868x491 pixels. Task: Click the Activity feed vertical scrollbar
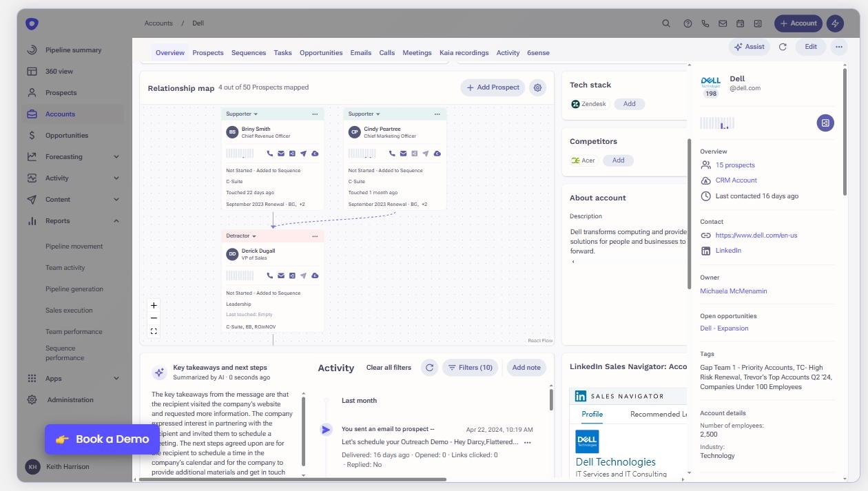click(x=550, y=399)
